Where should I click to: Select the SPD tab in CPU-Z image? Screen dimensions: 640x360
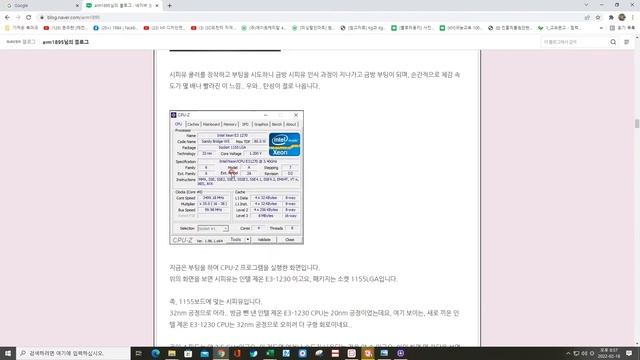point(245,124)
